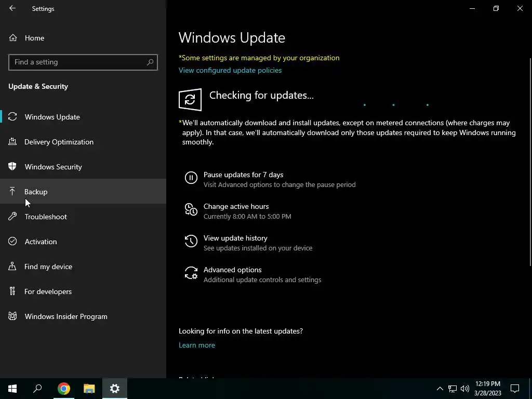
Task: Open For developers settings
Action: (x=83, y=291)
